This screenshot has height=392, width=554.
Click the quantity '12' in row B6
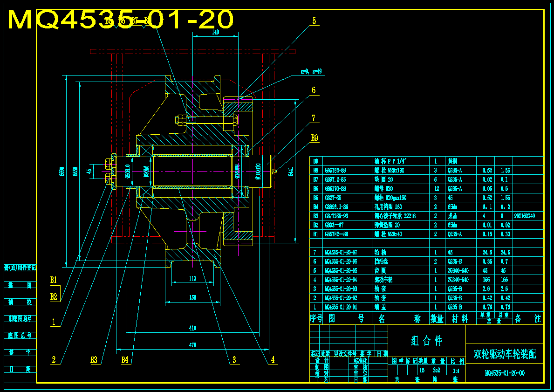click(x=436, y=188)
